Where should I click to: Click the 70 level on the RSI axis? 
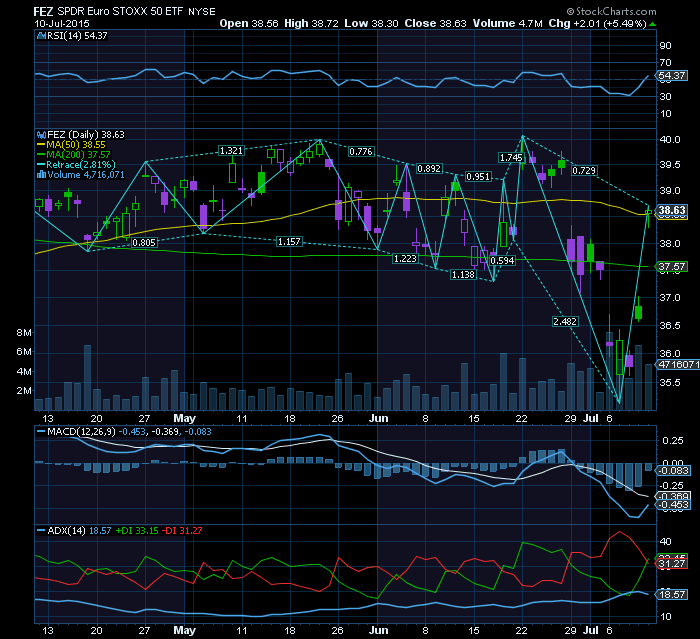click(x=665, y=63)
